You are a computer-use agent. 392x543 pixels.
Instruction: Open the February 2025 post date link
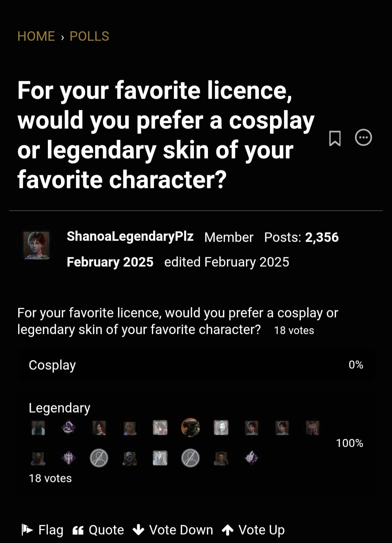click(110, 262)
